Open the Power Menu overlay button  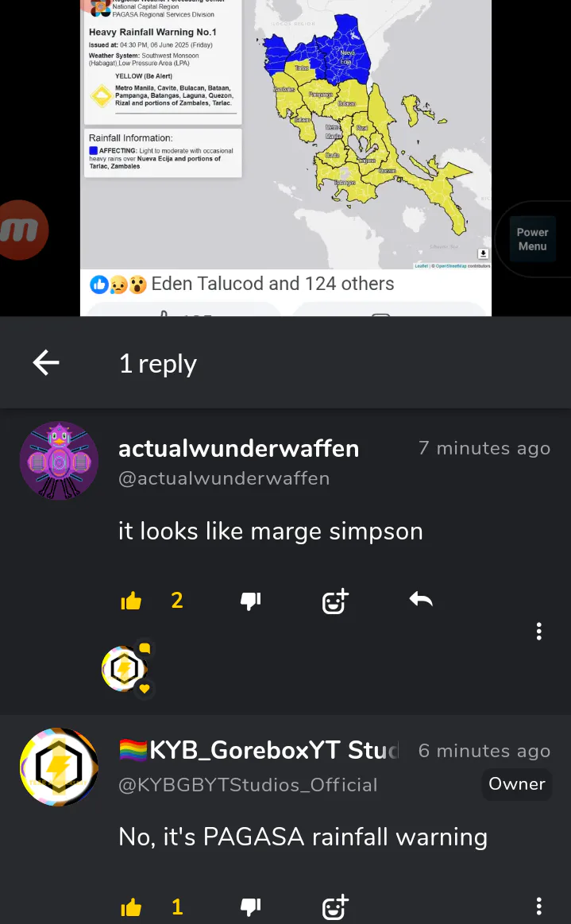pos(533,239)
